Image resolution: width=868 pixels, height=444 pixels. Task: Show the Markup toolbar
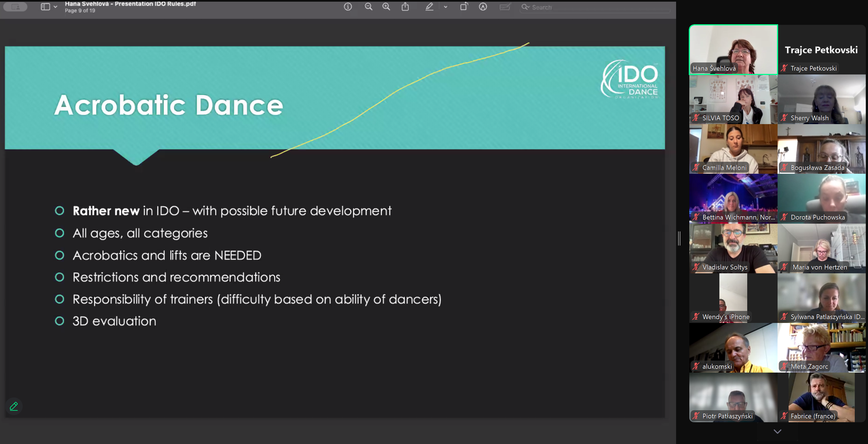[x=483, y=7]
